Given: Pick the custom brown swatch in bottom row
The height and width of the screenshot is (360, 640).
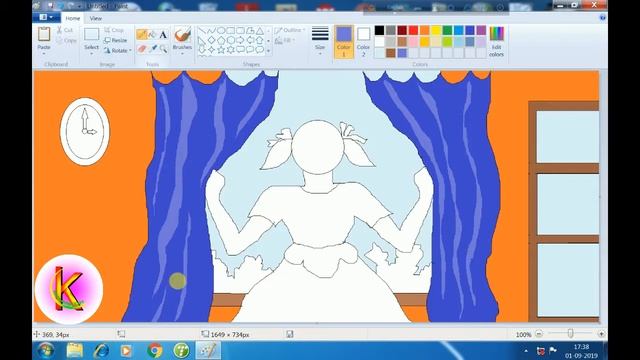Looking at the screenshot, I should (391, 53).
